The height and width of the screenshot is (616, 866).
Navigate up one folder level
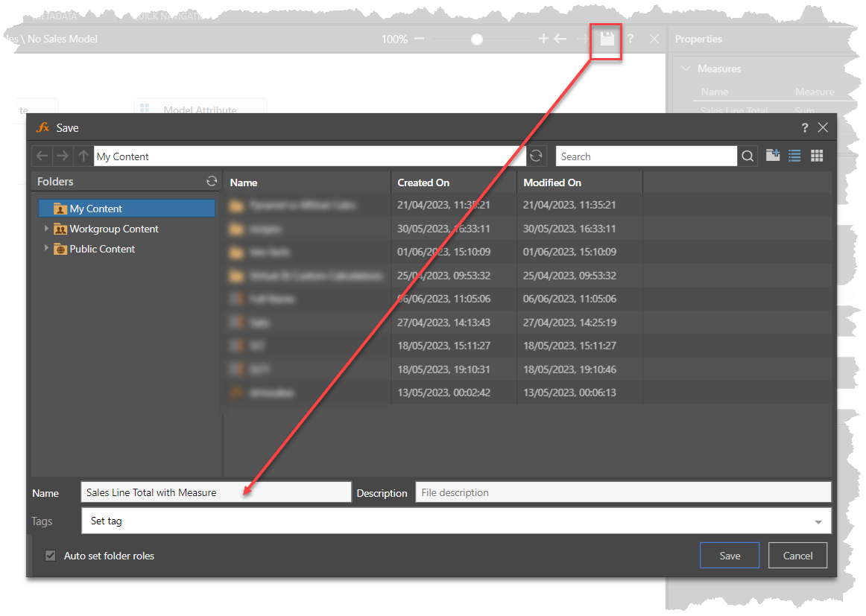[83, 156]
